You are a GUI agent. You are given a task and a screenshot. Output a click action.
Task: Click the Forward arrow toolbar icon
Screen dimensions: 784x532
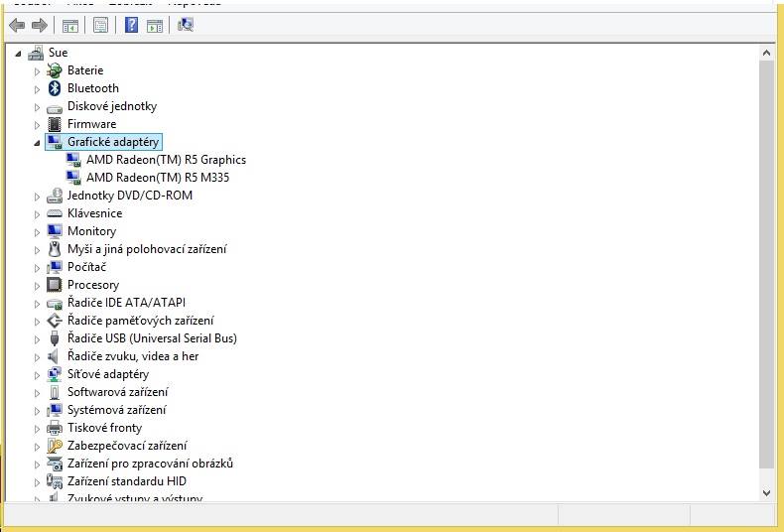40,25
